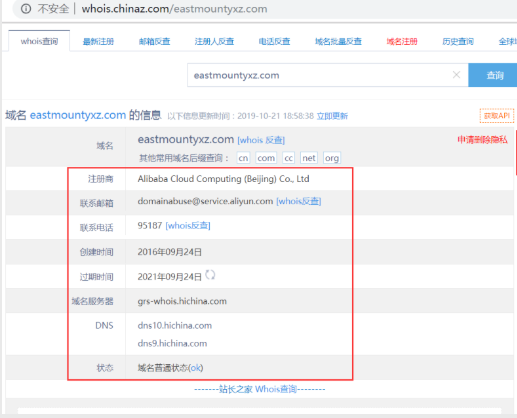Select the 注册人反查 tab
517x418 pixels.
(214, 42)
